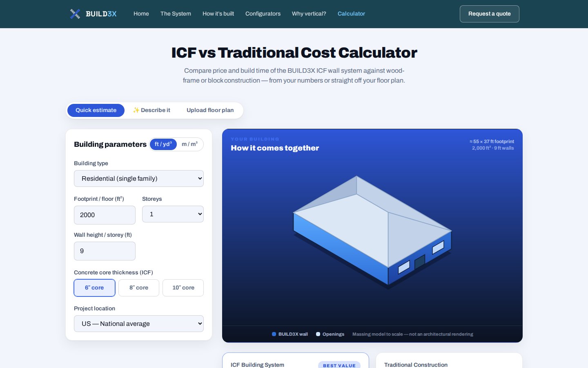588x368 pixels.
Task: Click the Footprint per floor input
Action: (x=105, y=215)
